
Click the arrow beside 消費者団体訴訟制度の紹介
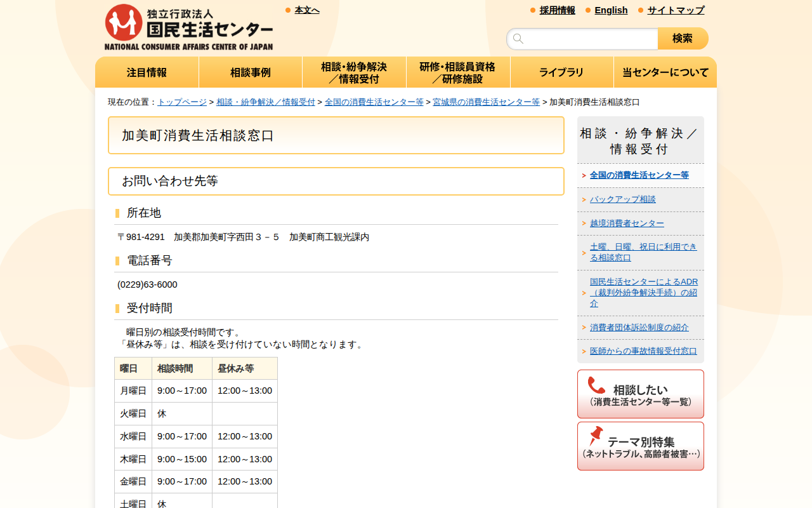click(584, 326)
